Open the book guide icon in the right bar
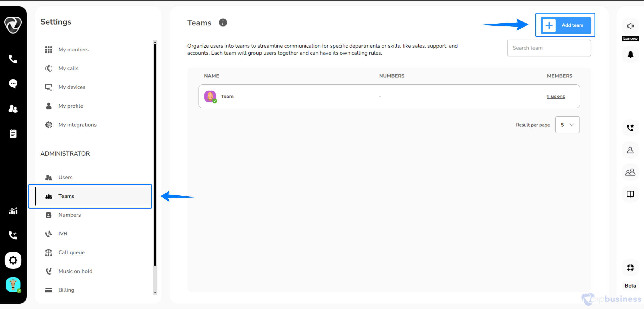This screenshot has width=644, height=309. click(630, 194)
